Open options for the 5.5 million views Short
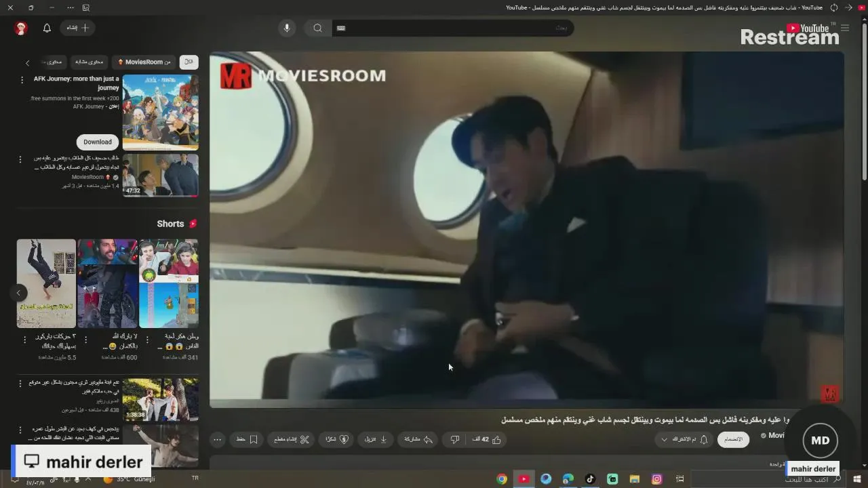Screen dimensions: 868x488 [x=25, y=340]
